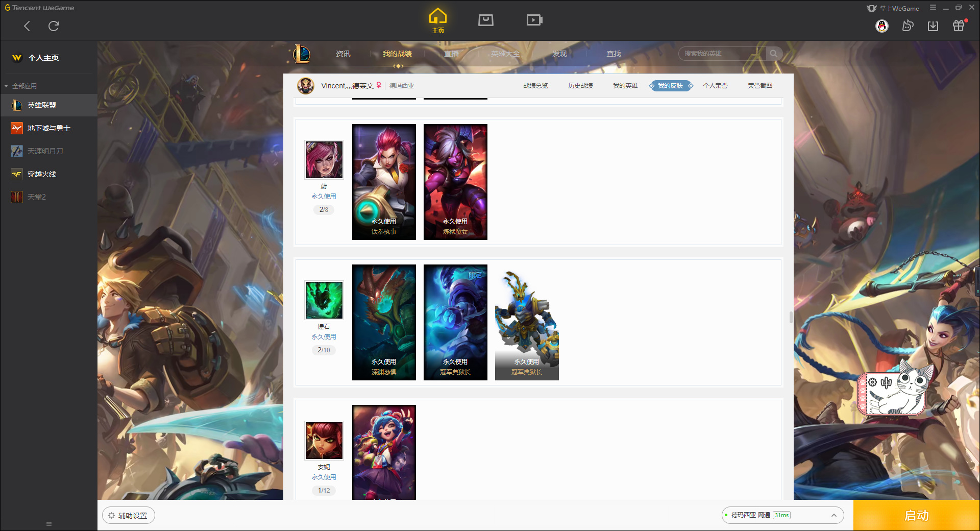Click the bottom sidebar grip handle icon
This screenshot has width=980, height=531.
tap(49, 524)
